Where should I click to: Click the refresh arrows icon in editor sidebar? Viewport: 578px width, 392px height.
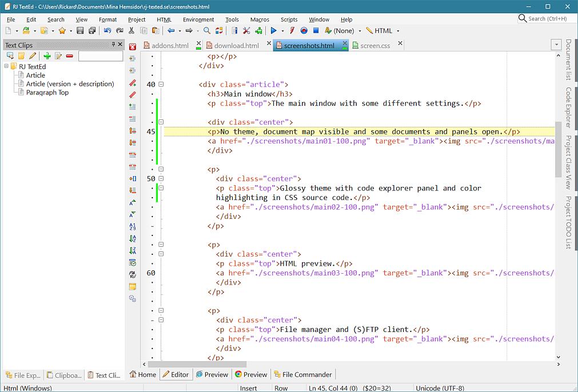(x=133, y=275)
